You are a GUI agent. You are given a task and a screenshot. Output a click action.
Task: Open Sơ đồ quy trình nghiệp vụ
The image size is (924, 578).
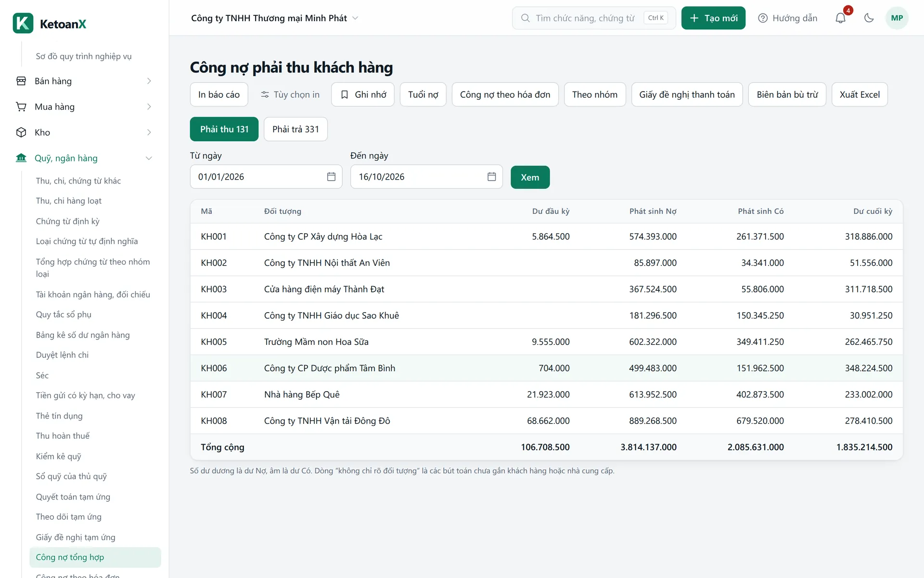(x=84, y=56)
